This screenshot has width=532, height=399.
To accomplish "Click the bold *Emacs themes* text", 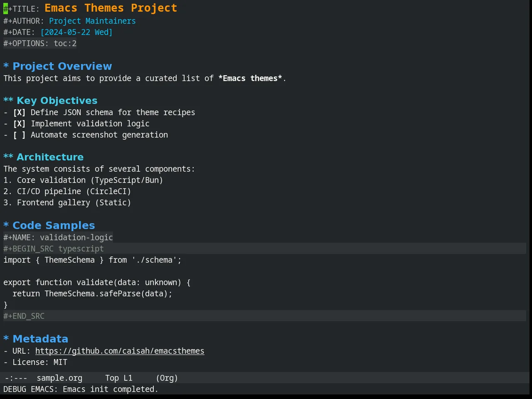I will pos(250,79).
